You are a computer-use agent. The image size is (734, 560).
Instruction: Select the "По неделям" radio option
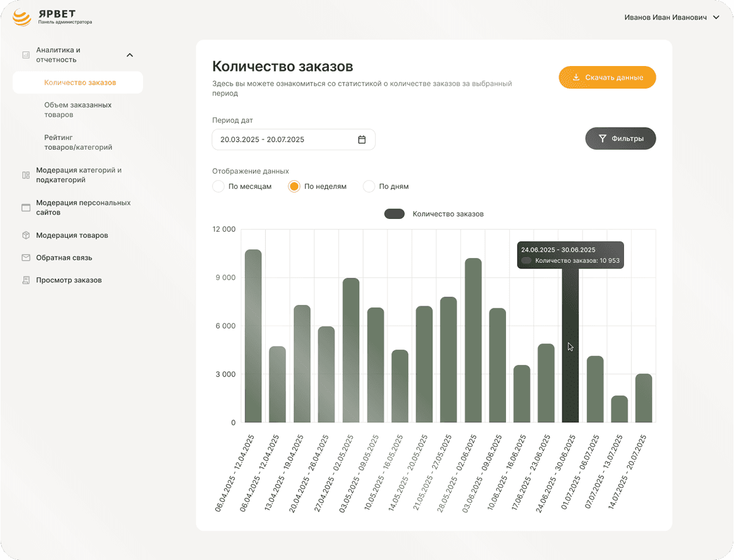point(294,186)
